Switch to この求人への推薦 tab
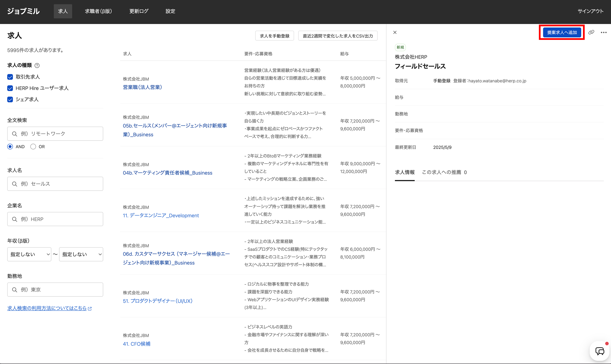The image size is (611, 364). [x=444, y=172]
